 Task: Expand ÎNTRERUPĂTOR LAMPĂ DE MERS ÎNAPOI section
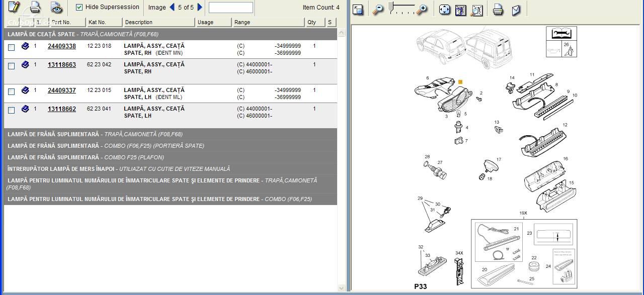pos(171,169)
